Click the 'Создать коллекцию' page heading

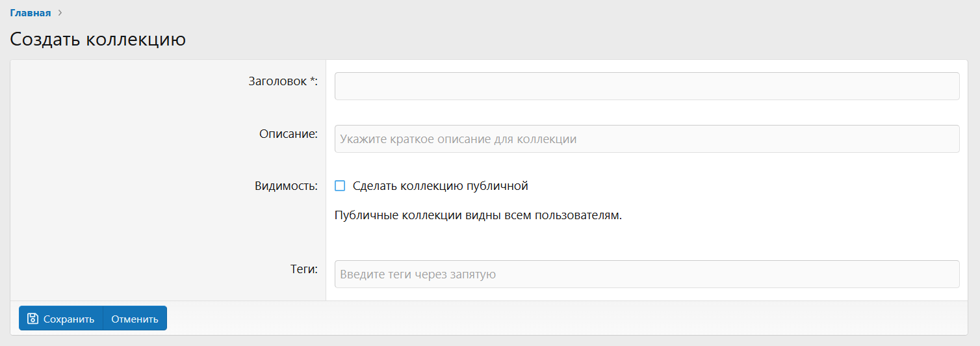pyautogui.click(x=98, y=39)
